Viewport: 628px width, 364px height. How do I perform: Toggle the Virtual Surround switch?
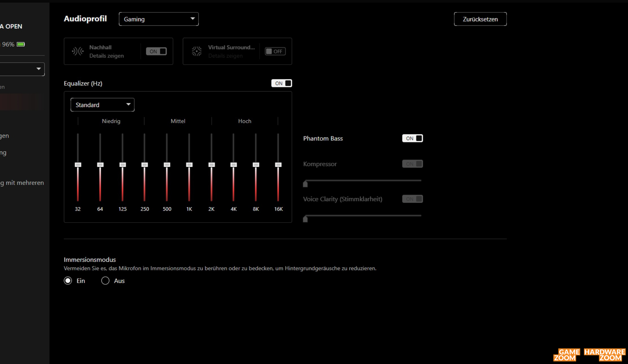coord(275,51)
